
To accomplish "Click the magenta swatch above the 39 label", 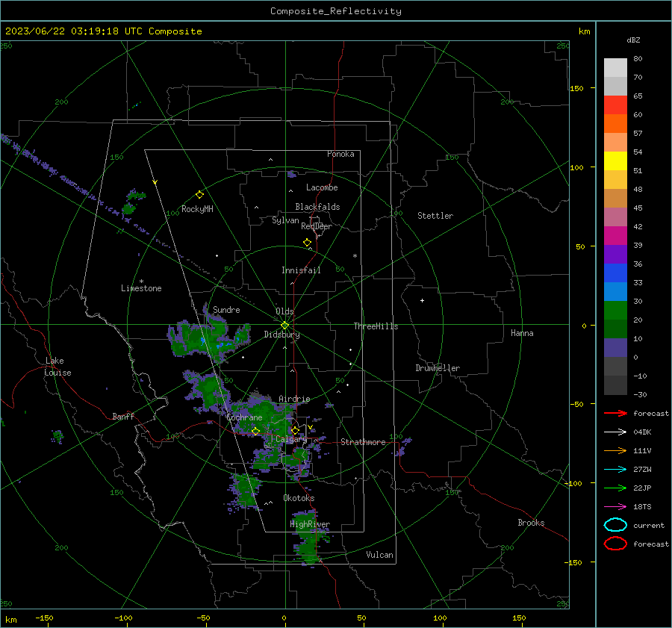I will pos(615,235).
